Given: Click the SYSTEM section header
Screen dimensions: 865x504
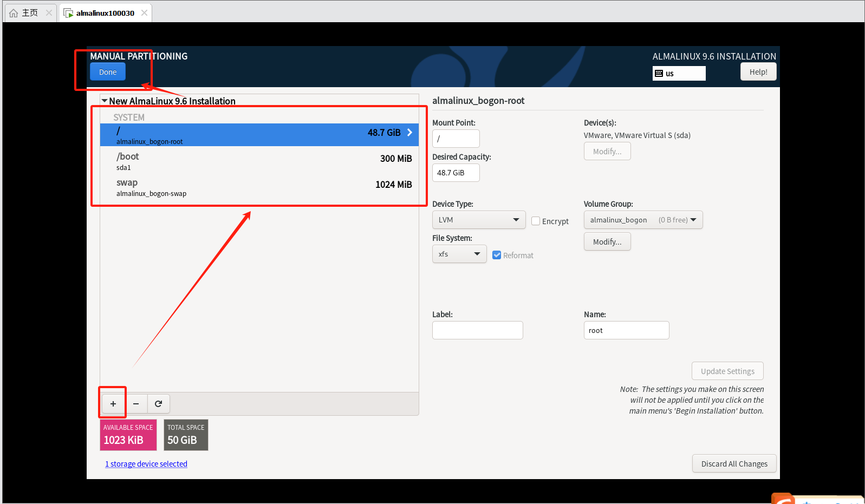Looking at the screenshot, I should (x=129, y=117).
